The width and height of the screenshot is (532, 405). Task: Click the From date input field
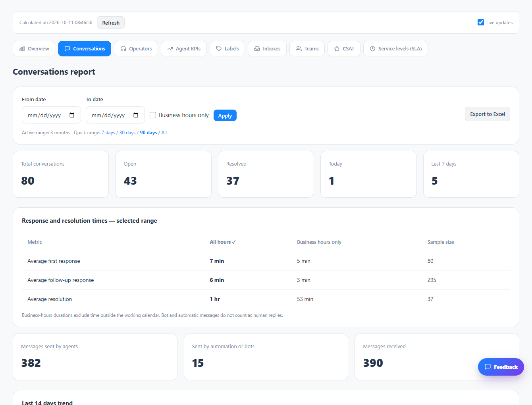pyautogui.click(x=51, y=115)
